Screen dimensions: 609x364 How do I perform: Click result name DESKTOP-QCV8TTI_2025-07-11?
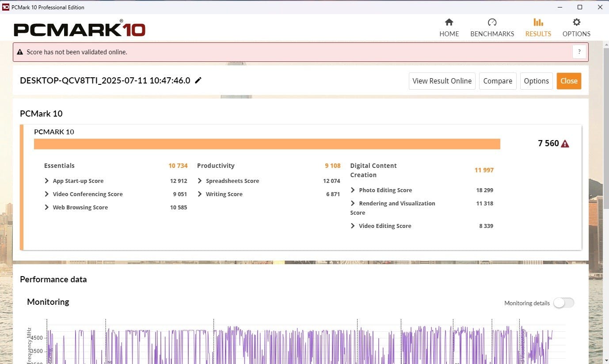click(x=105, y=80)
